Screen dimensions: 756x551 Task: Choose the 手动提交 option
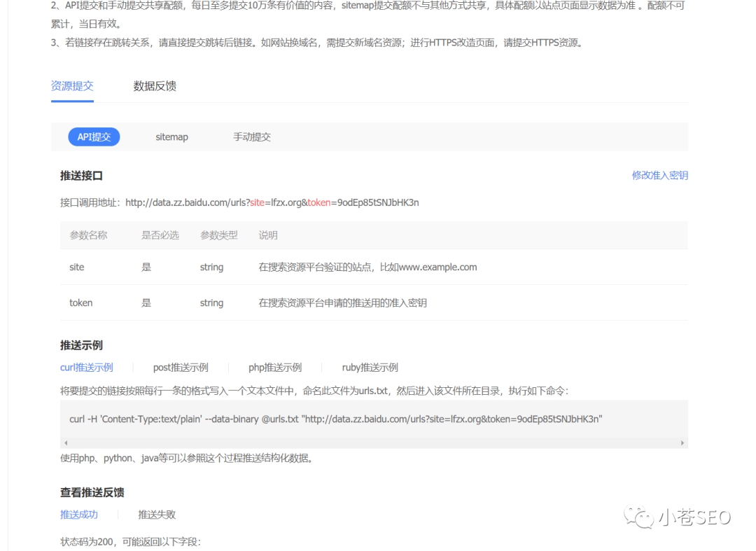point(252,137)
